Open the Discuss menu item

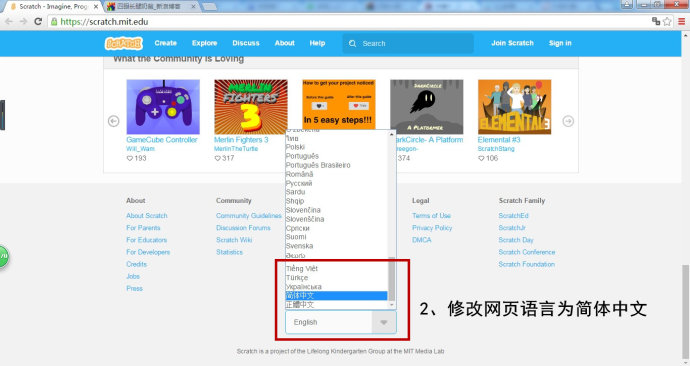pyautogui.click(x=246, y=43)
